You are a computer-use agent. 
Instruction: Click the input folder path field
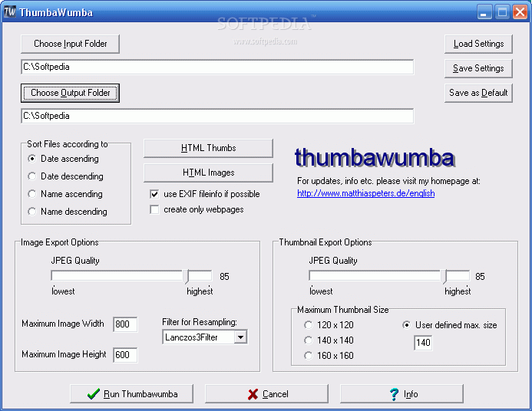pyautogui.click(x=217, y=67)
